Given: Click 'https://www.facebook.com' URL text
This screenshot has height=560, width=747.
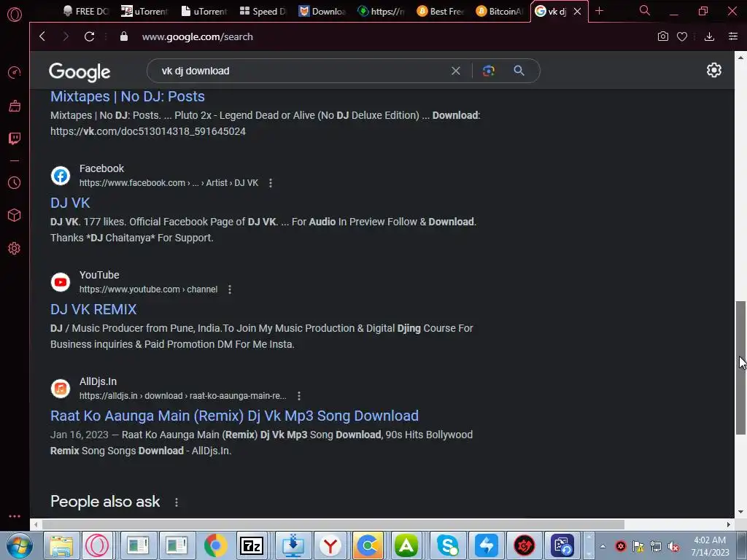Looking at the screenshot, I should click(x=132, y=183).
